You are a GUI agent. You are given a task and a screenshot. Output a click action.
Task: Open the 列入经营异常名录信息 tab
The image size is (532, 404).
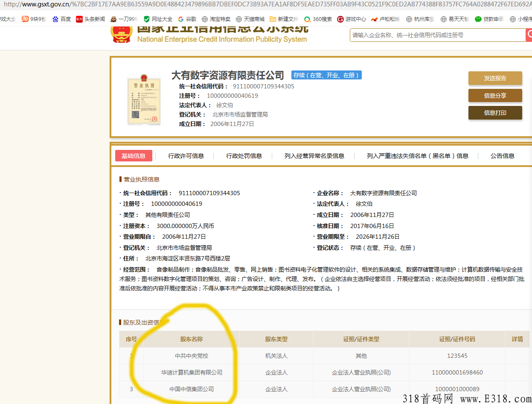(x=314, y=156)
